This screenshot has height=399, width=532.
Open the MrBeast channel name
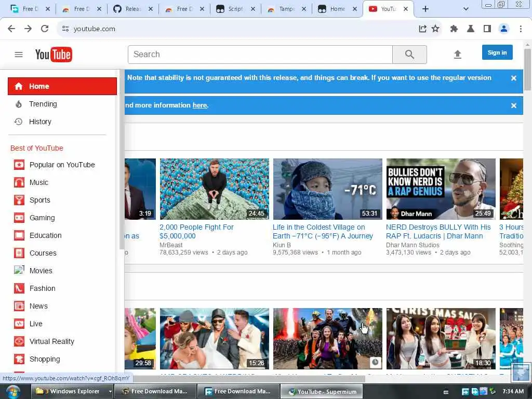(x=171, y=245)
